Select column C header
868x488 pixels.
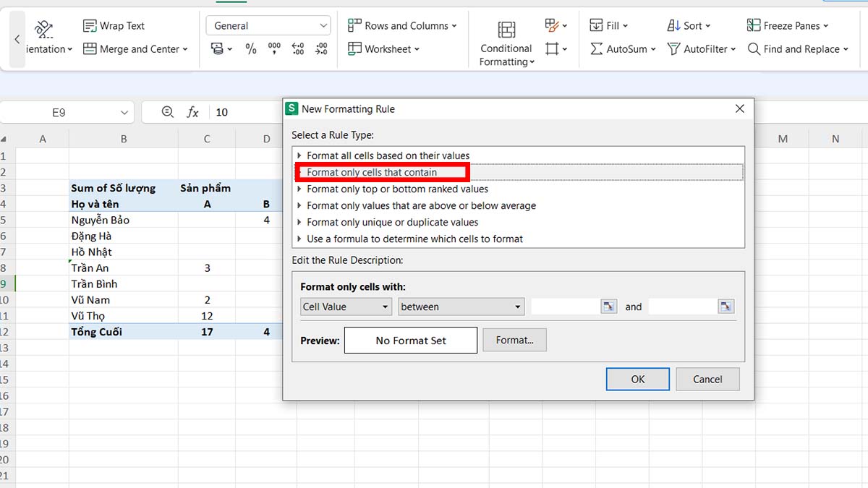pyautogui.click(x=207, y=139)
